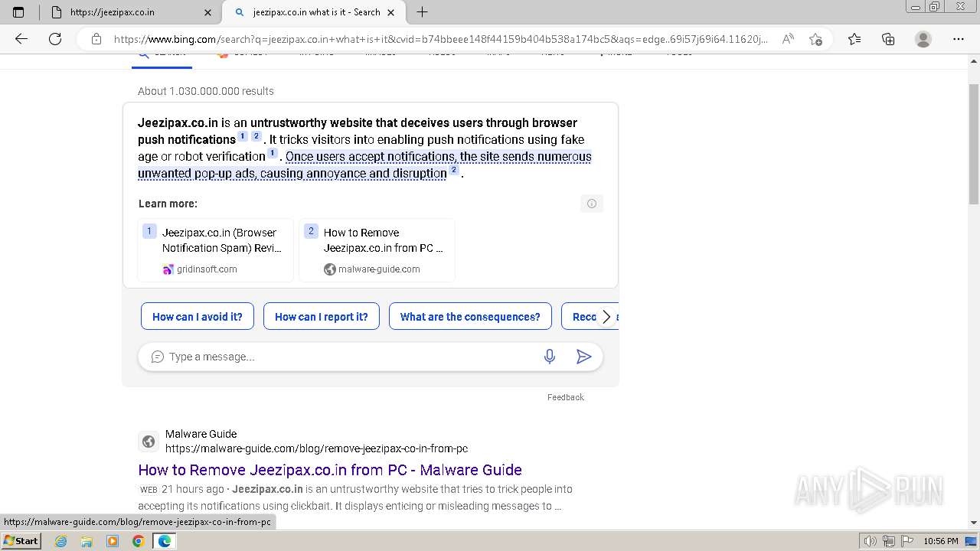View site information lock icon

click(96, 39)
